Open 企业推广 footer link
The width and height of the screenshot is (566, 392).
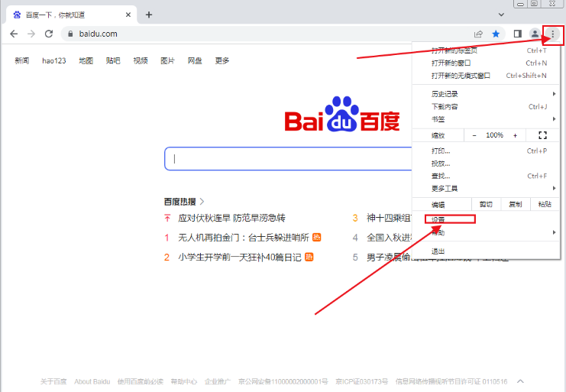pyautogui.click(x=218, y=381)
